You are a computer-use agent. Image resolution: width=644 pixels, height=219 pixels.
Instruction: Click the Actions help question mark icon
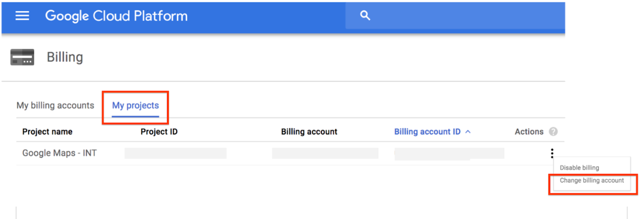click(553, 132)
